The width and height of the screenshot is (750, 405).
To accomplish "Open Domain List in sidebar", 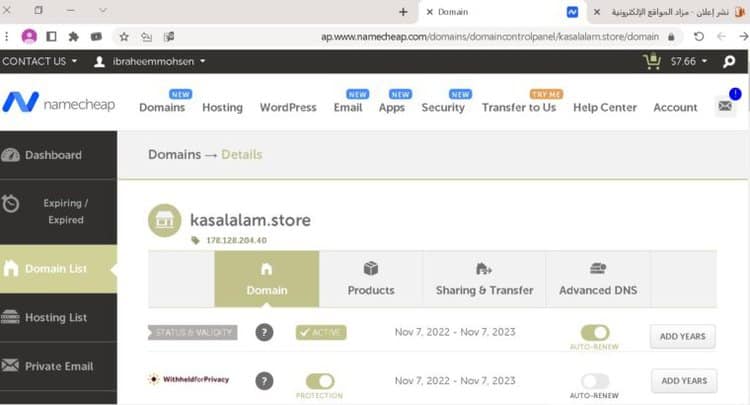I will point(58,269).
